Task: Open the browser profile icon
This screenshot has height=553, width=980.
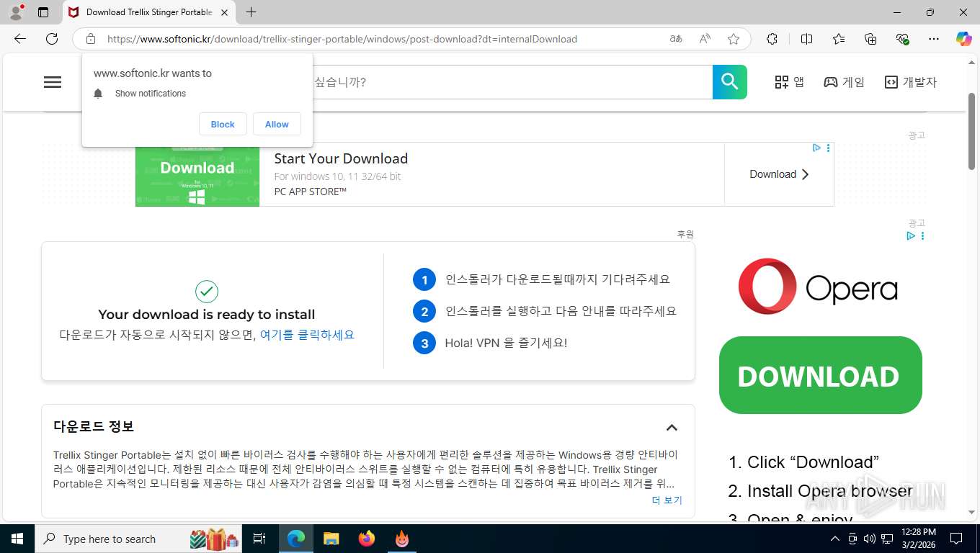Action: (16, 12)
